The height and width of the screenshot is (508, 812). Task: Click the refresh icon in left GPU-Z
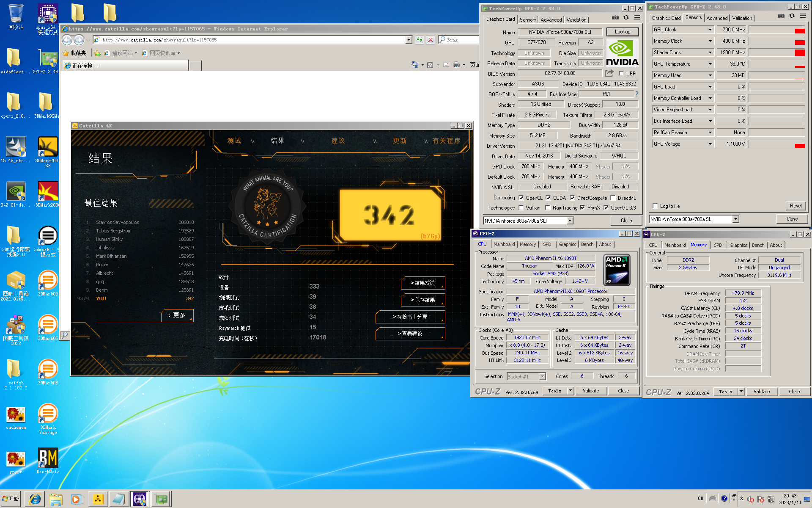(x=626, y=17)
